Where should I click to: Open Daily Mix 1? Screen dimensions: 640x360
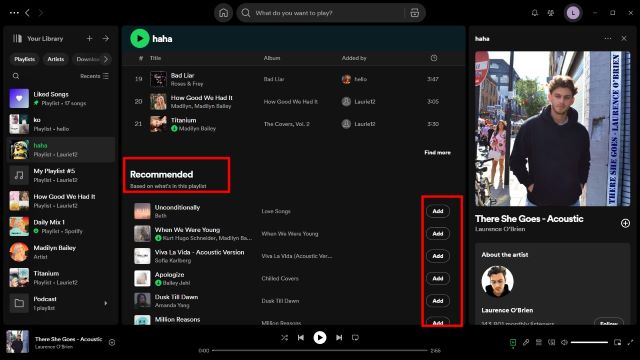(61, 226)
